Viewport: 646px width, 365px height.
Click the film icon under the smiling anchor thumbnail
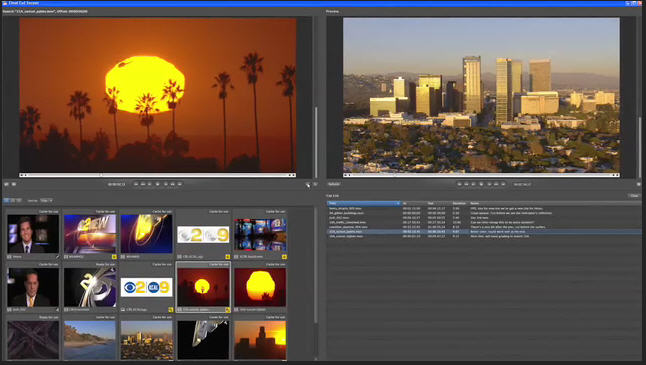[x=9, y=257]
